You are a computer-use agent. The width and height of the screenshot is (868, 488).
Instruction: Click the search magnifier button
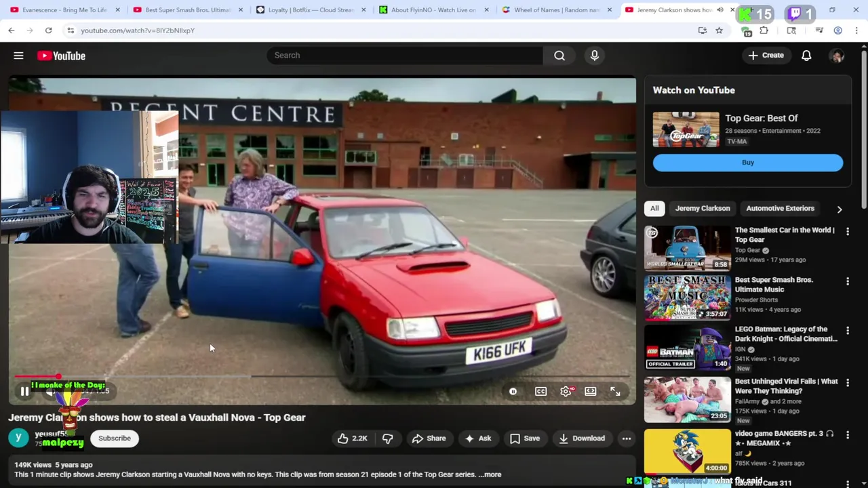[559, 56]
